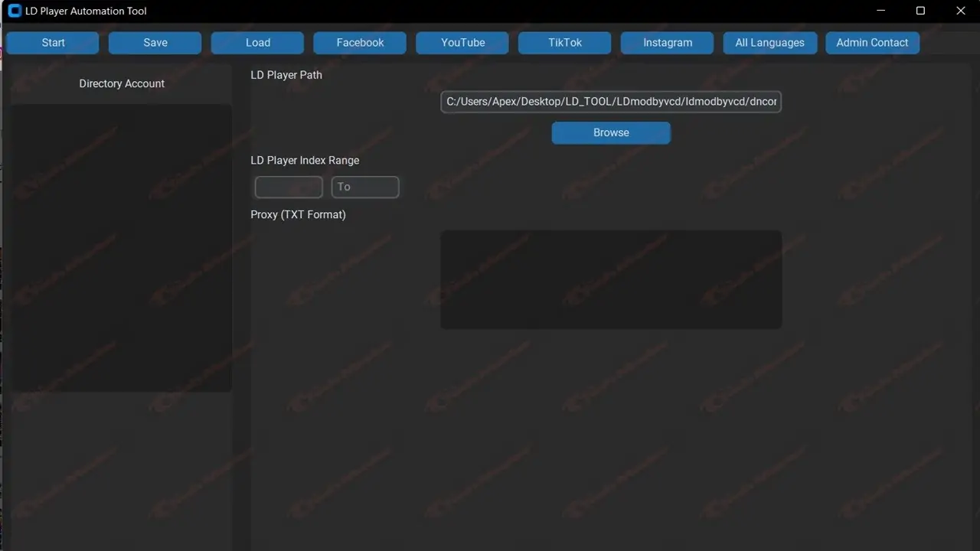Open the TikTok automation section
Viewport: 980px width, 551px height.
click(564, 43)
